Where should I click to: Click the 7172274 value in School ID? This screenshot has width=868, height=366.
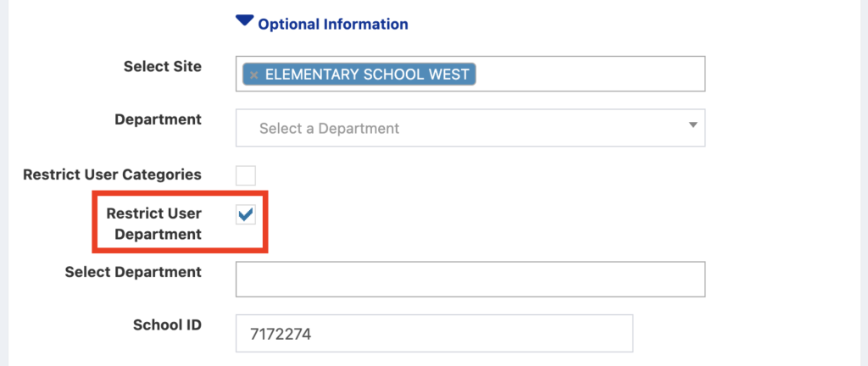click(x=281, y=334)
